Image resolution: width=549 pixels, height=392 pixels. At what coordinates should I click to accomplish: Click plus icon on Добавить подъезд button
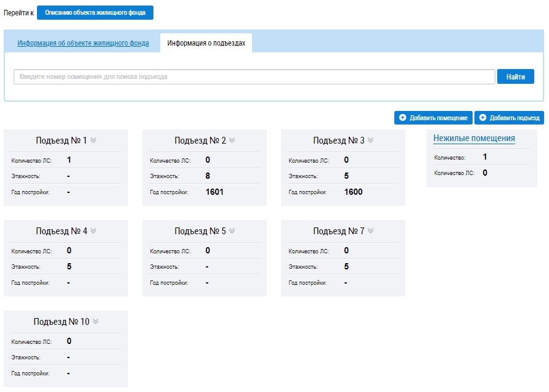click(x=482, y=118)
